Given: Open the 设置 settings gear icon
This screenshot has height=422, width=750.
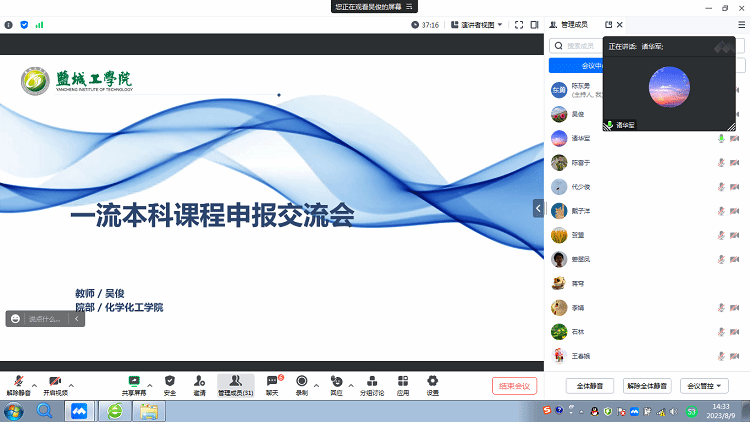Looking at the screenshot, I should (432, 381).
